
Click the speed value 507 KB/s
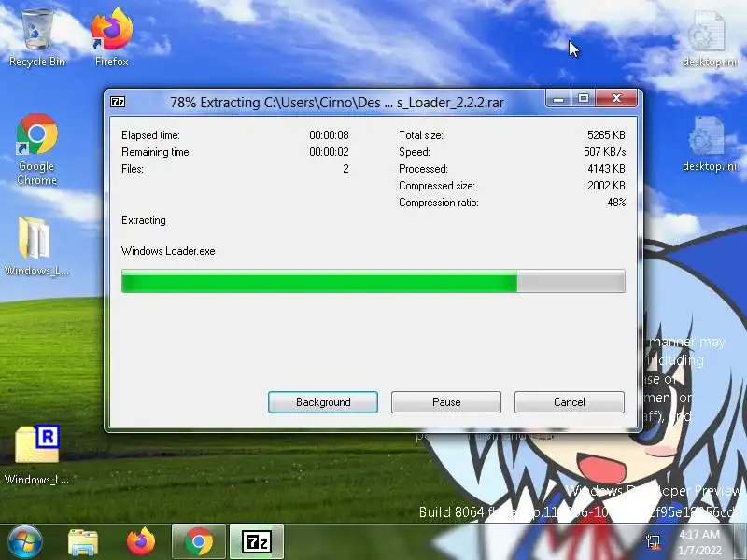click(604, 152)
